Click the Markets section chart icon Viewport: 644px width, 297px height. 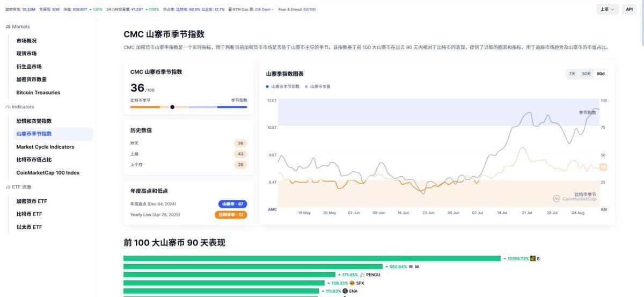(x=8, y=26)
